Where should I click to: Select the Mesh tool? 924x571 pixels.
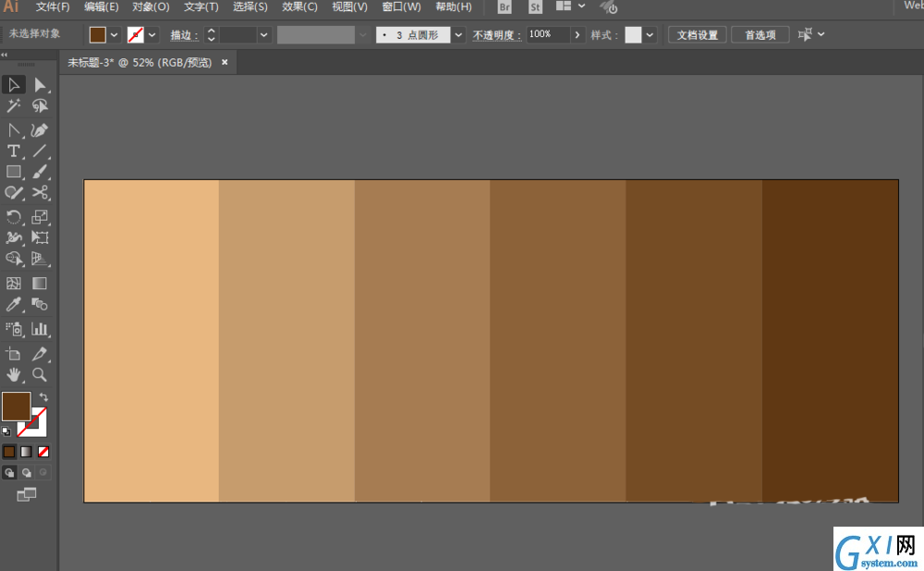pyautogui.click(x=14, y=284)
